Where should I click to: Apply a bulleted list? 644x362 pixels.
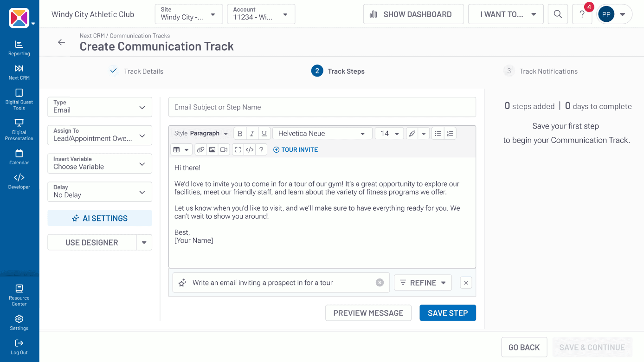pos(438,133)
